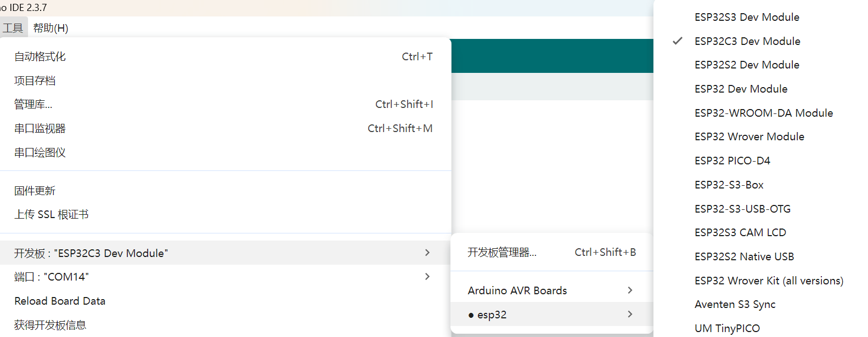Click 固件更新 menu entry

click(x=226, y=191)
